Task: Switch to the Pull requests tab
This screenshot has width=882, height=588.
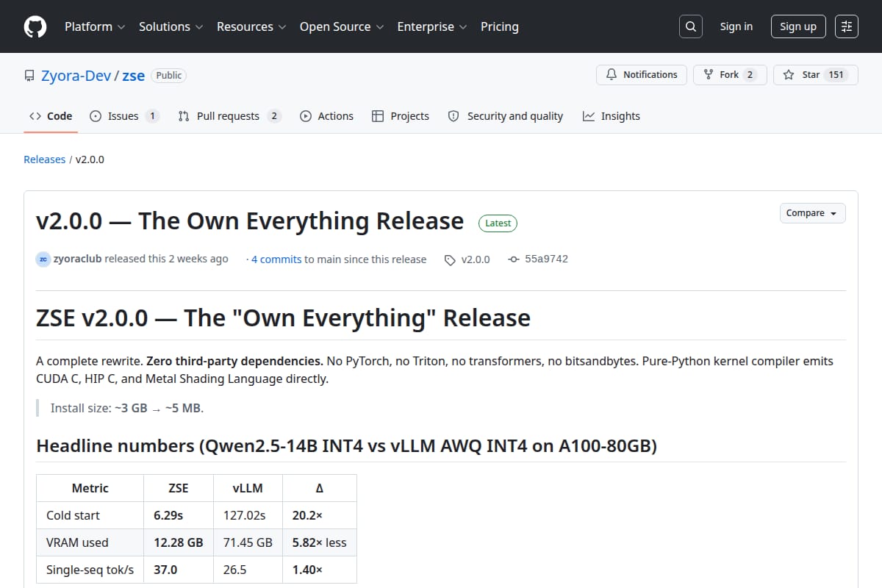Action: point(229,116)
